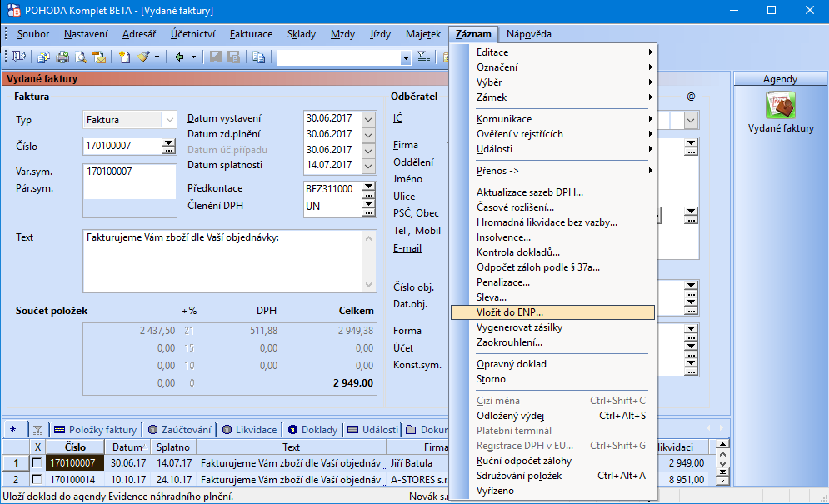Sort table by Splatno column header

pyautogui.click(x=173, y=447)
